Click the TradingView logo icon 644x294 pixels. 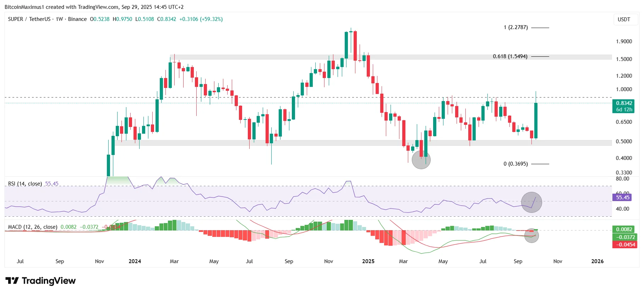(x=12, y=281)
